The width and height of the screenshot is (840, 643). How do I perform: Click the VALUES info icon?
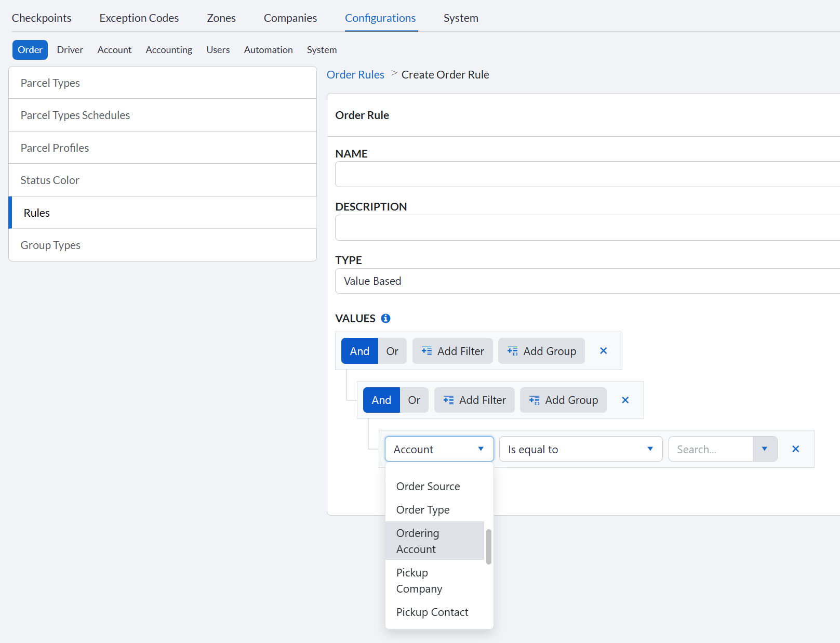[385, 318]
